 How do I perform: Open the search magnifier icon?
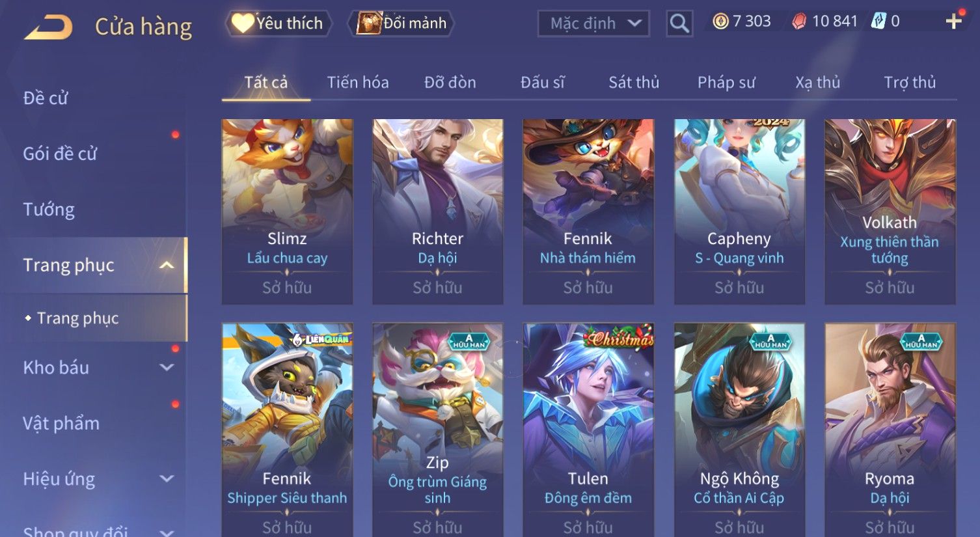[679, 23]
